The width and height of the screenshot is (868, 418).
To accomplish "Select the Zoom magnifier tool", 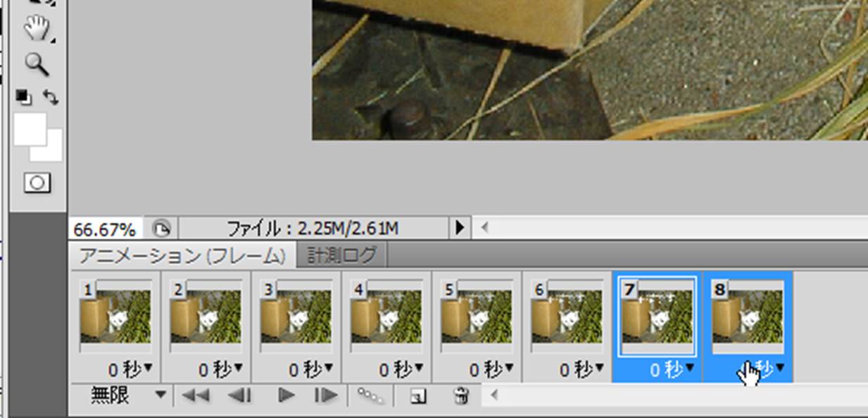I will 37,64.
